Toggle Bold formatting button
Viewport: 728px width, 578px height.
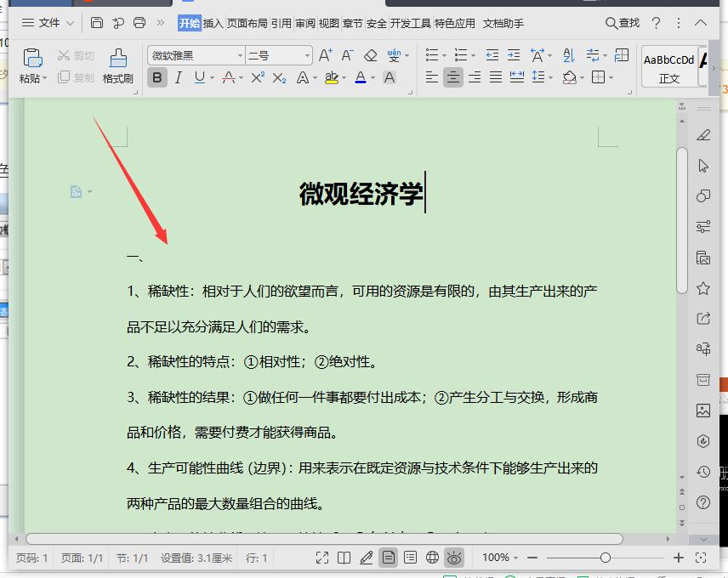[x=157, y=77]
